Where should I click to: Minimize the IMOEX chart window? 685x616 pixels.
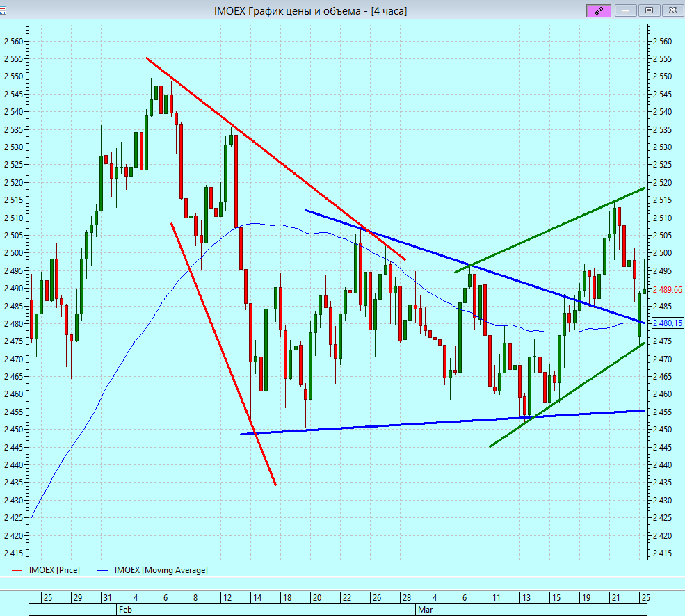click(x=626, y=10)
